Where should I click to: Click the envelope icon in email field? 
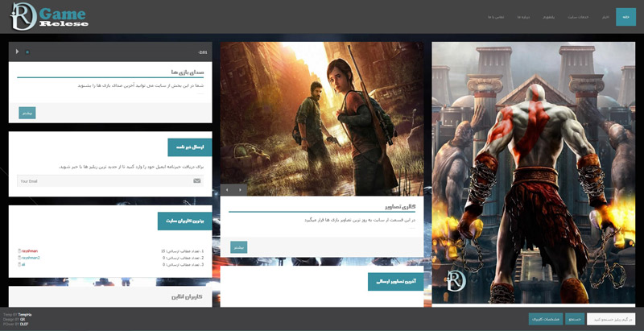click(x=196, y=180)
